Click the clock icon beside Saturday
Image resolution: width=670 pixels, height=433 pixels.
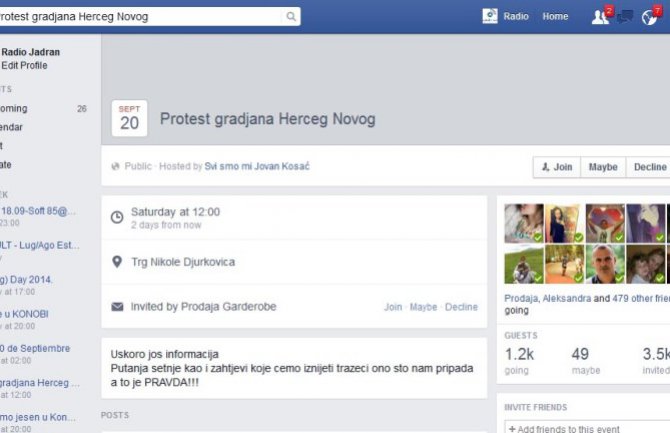pyautogui.click(x=117, y=216)
